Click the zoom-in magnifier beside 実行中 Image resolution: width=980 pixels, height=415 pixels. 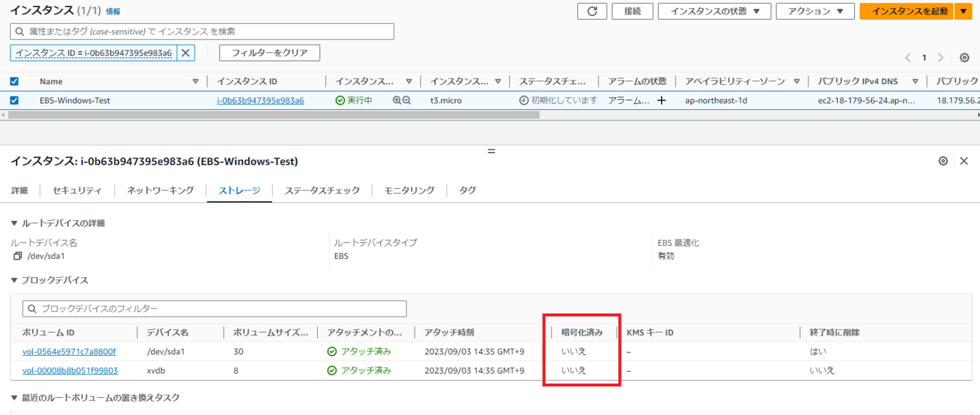397,100
